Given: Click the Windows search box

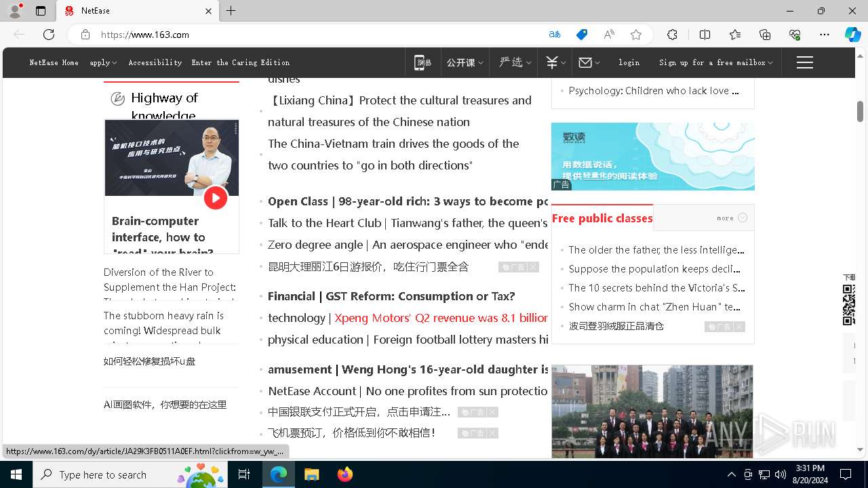Looking at the screenshot, I should (x=132, y=474).
